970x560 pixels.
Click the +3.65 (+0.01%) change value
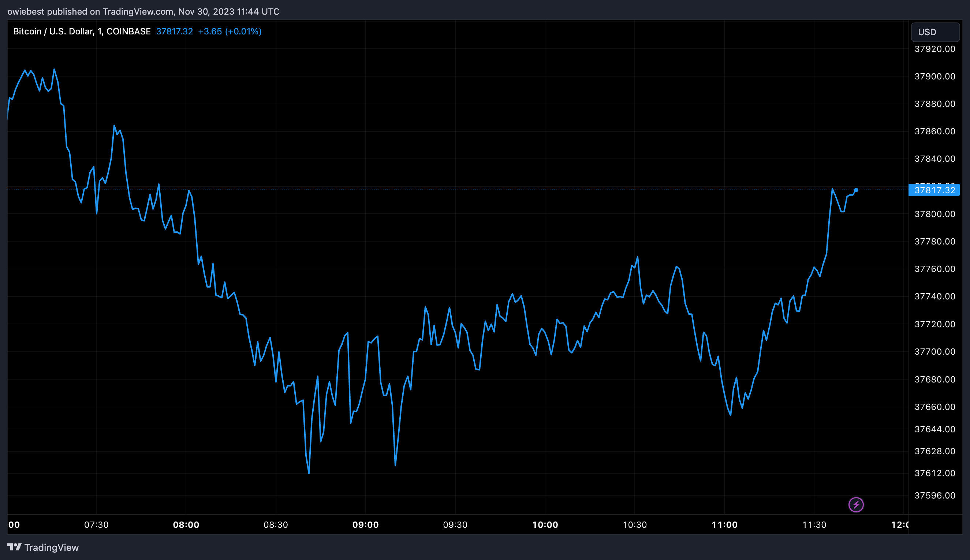click(x=230, y=31)
